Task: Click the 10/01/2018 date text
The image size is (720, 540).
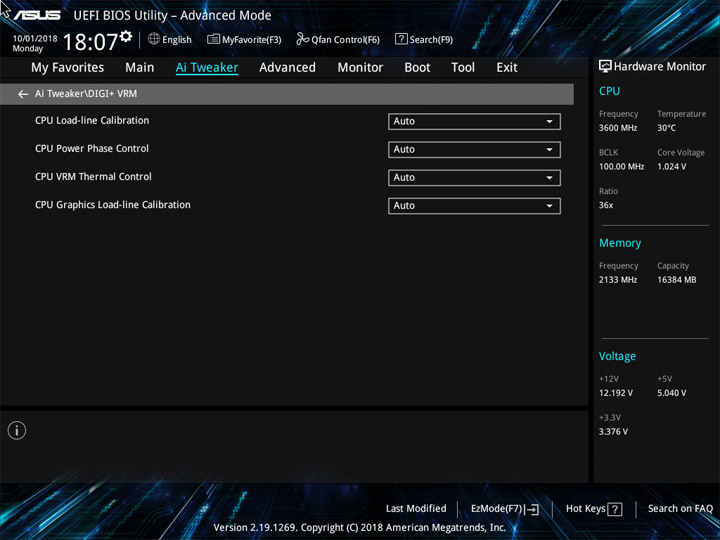Action: point(35,38)
